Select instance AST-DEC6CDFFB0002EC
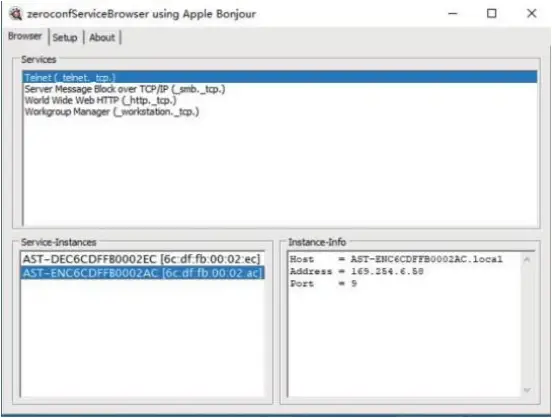Screen dimensions: 552x418 pyautogui.click(x=143, y=259)
